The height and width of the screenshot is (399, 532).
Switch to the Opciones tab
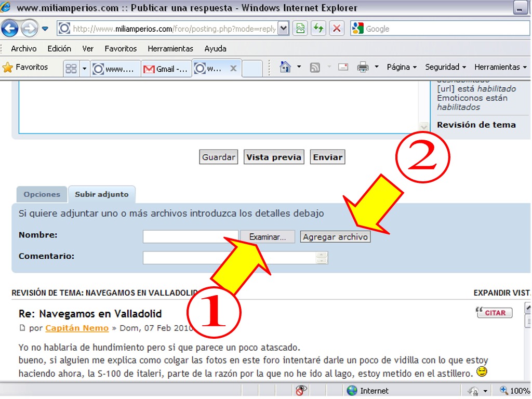(x=42, y=194)
